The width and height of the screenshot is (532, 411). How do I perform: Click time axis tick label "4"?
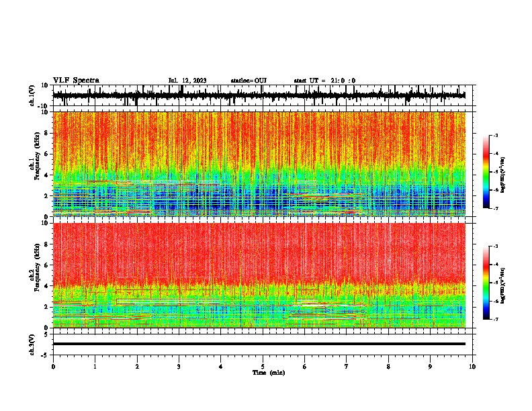(x=221, y=367)
